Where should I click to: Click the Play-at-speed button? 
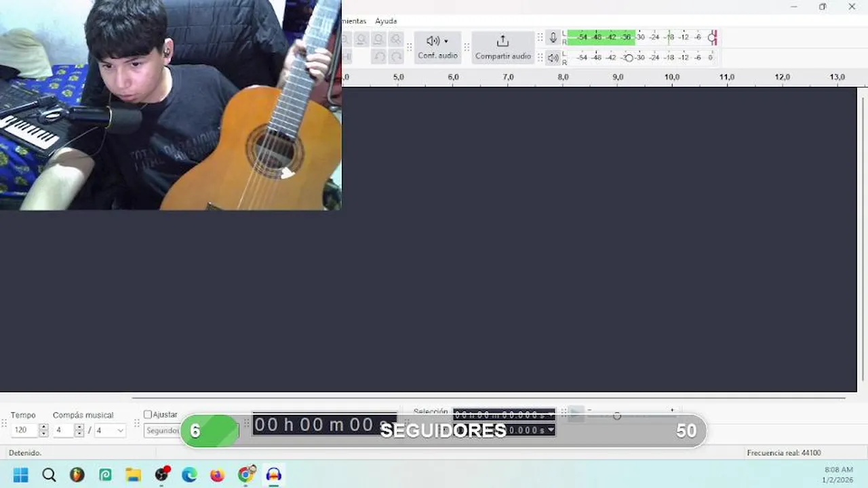point(576,413)
